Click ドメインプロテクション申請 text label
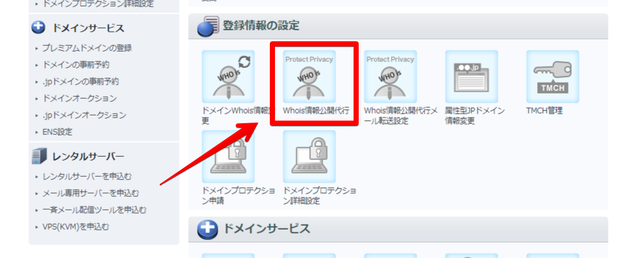The height and width of the screenshot is (258, 644). pos(239,196)
